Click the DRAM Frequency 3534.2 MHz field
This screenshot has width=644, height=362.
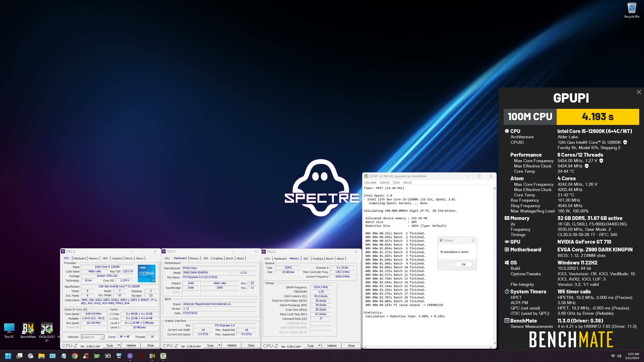coord(321,287)
